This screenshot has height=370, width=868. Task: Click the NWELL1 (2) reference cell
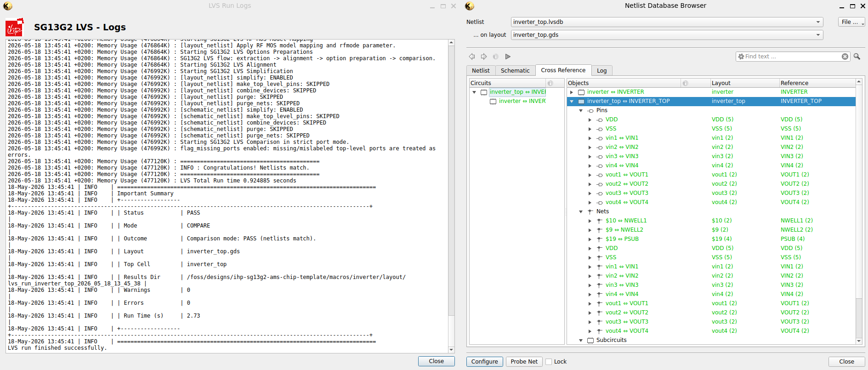796,221
